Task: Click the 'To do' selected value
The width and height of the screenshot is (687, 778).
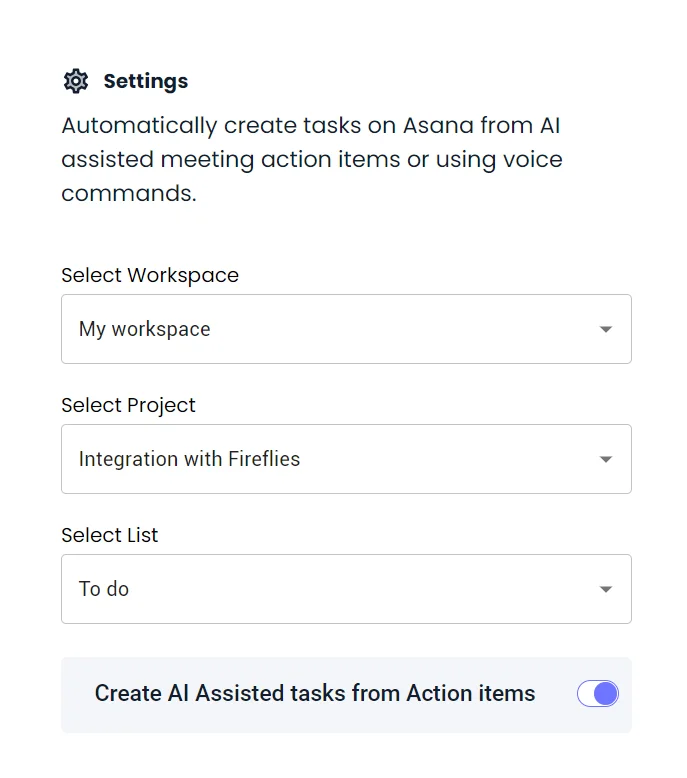Action: 104,589
